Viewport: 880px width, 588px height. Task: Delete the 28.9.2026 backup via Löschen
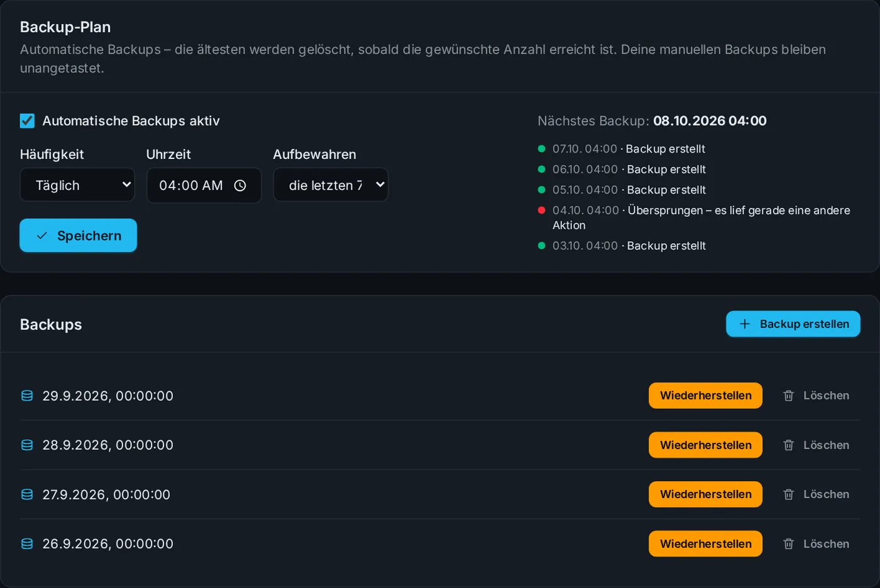click(816, 445)
